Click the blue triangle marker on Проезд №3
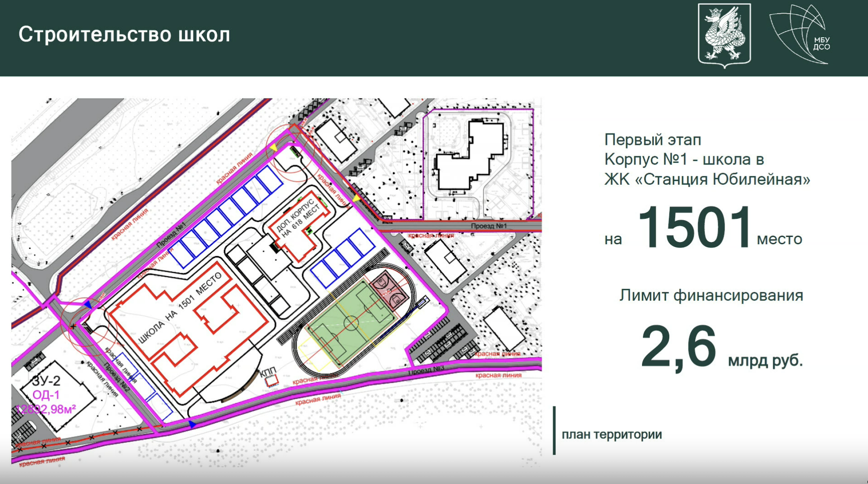 (x=192, y=424)
